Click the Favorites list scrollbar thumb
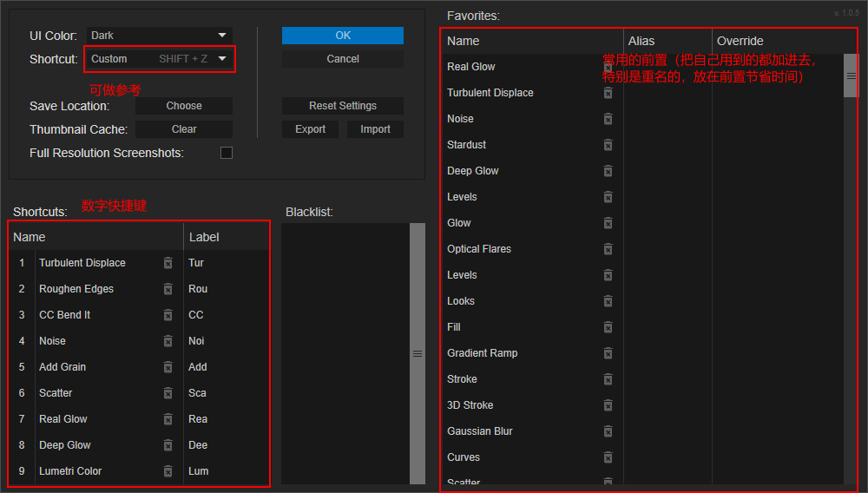Viewport: 868px width, 493px height. (851, 76)
